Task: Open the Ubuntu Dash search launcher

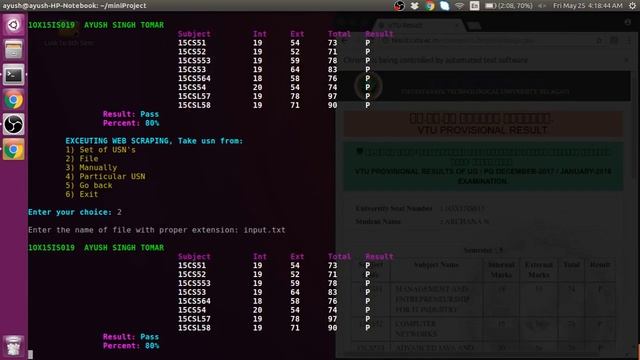Action: (x=13, y=25)
